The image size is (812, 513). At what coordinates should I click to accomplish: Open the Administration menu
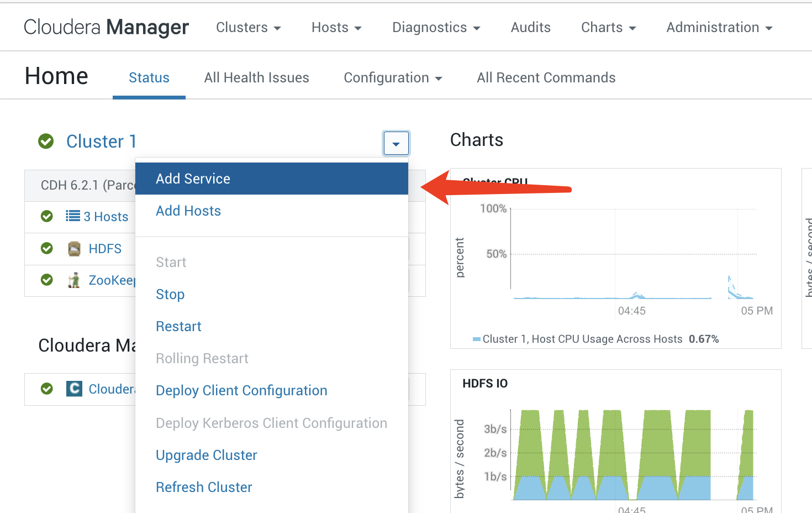(720, 28)
